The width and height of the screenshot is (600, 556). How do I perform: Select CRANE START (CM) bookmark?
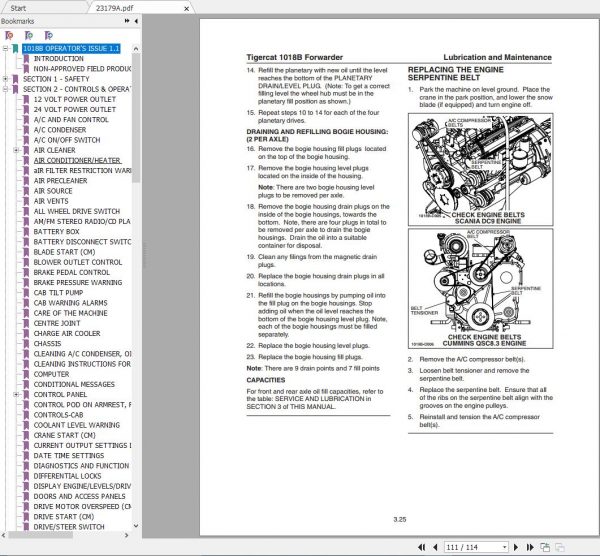tap(64, 435)
